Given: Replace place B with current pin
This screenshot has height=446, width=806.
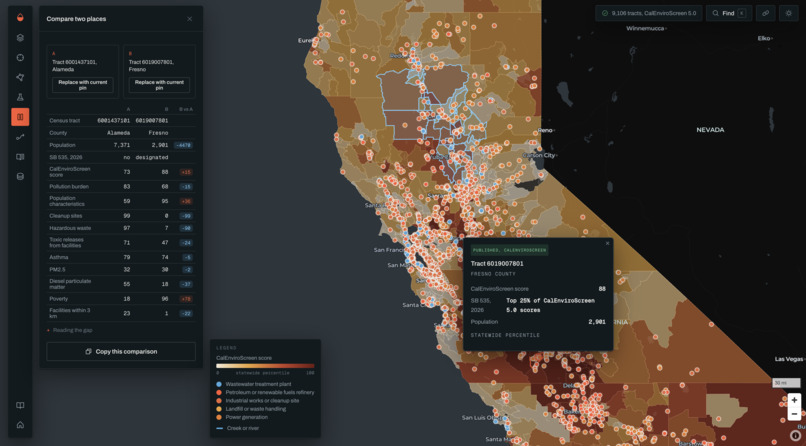Looking at the screenshot, I should coord(159,85).
